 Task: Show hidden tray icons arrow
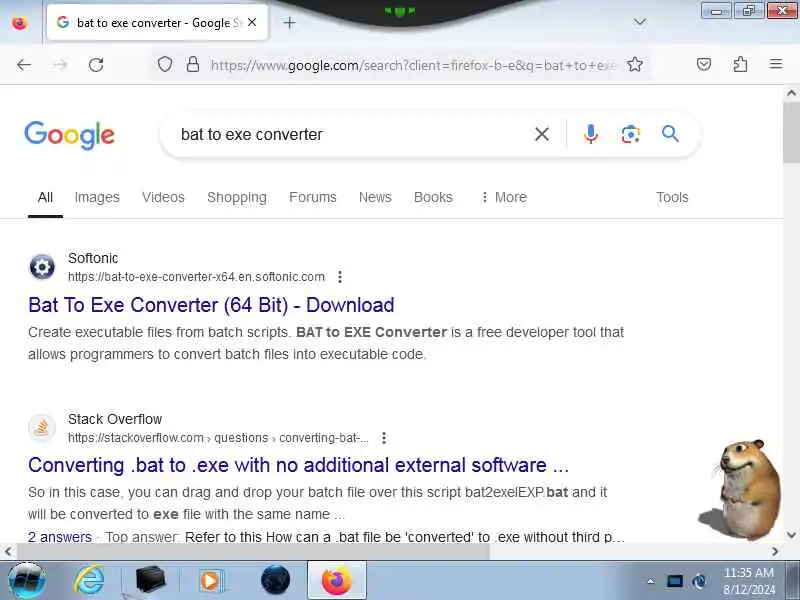tap(651, 581)
